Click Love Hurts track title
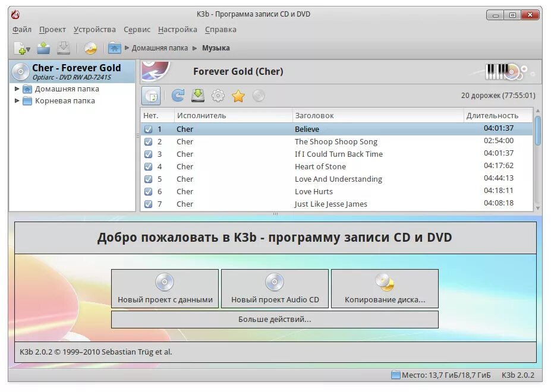551x392 pixels. (313, 192)
